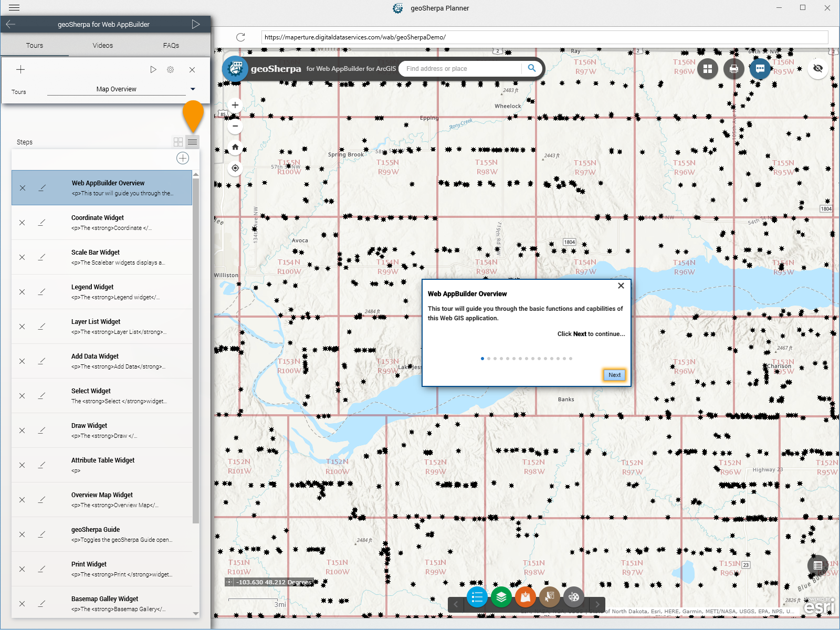
Task: Zoom in on the map
Action: [235, 105]
